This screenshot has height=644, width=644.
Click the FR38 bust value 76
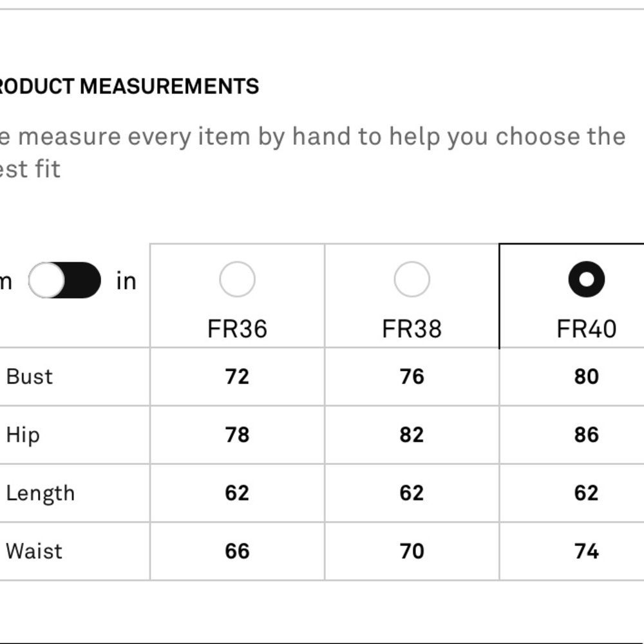coord(412,377)
